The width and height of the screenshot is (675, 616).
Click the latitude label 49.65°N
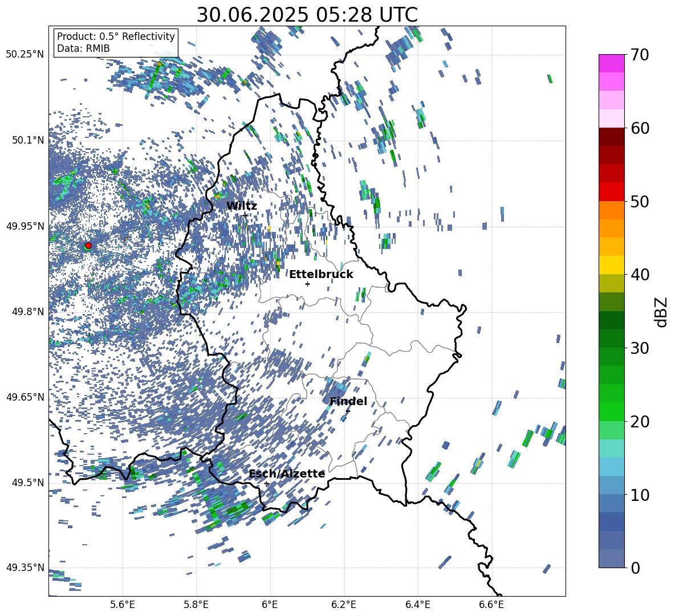coord(25,397)
